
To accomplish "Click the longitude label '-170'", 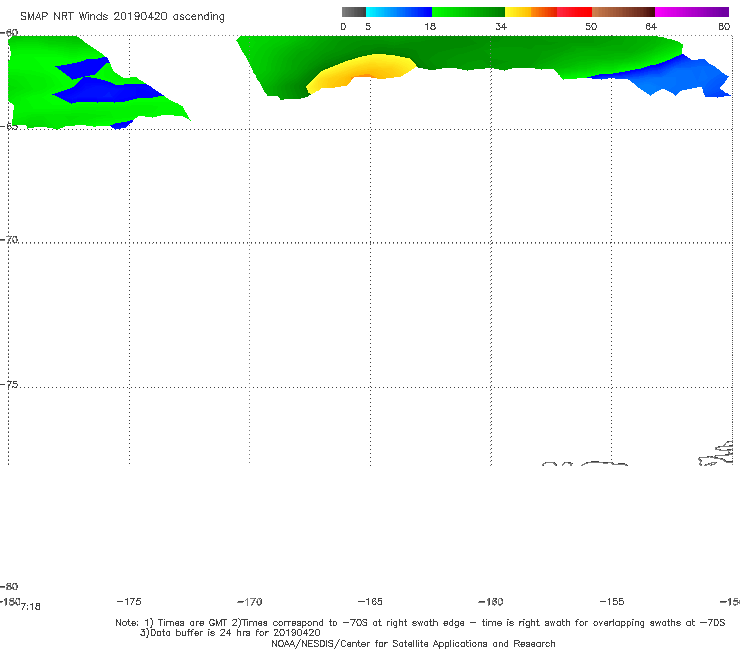I will pyautogui.click(x=250, y=601).
